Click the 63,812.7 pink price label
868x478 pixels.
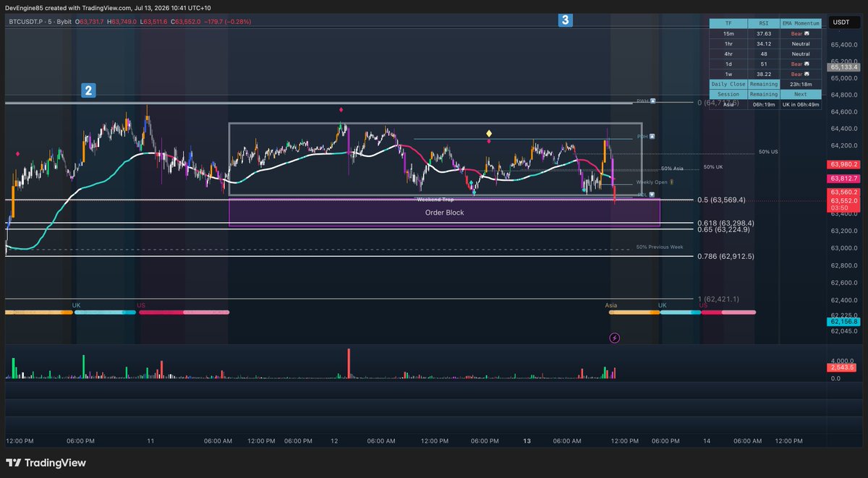coord(844,178)
